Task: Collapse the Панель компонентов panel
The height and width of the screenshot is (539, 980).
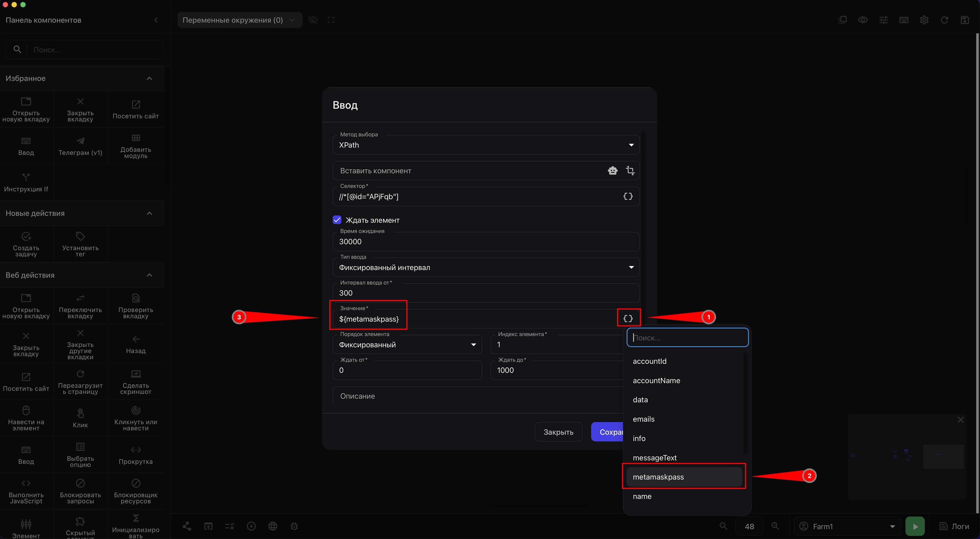Action: pyautogui.click(x=156, y=20)
